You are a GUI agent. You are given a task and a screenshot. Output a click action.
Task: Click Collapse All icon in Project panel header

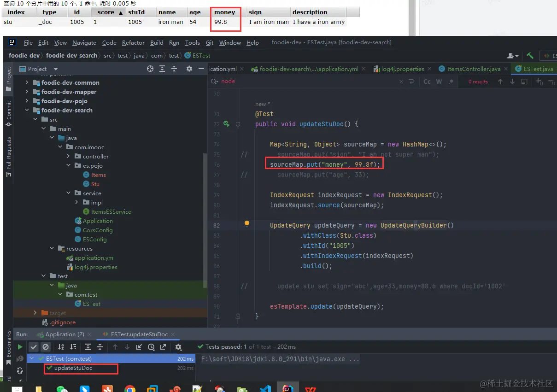pyautogui.click(x=174, y=69)
